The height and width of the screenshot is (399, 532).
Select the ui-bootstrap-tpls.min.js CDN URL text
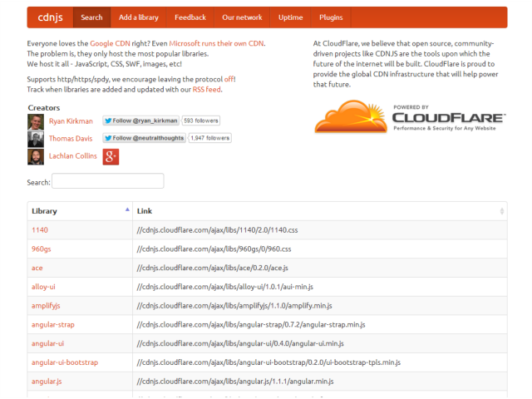click(268, 362)
